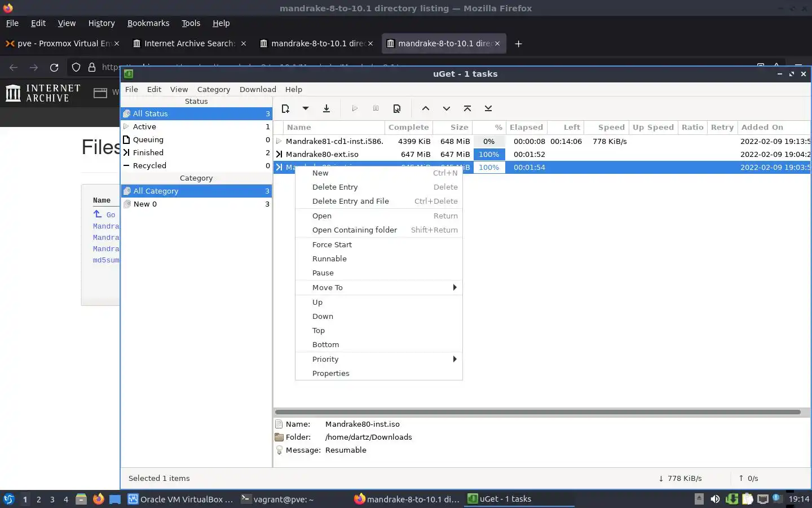Viewport: 812px width, 508px height.
Task: Choose Open in the context menu
Action: (x=378, y=216)
